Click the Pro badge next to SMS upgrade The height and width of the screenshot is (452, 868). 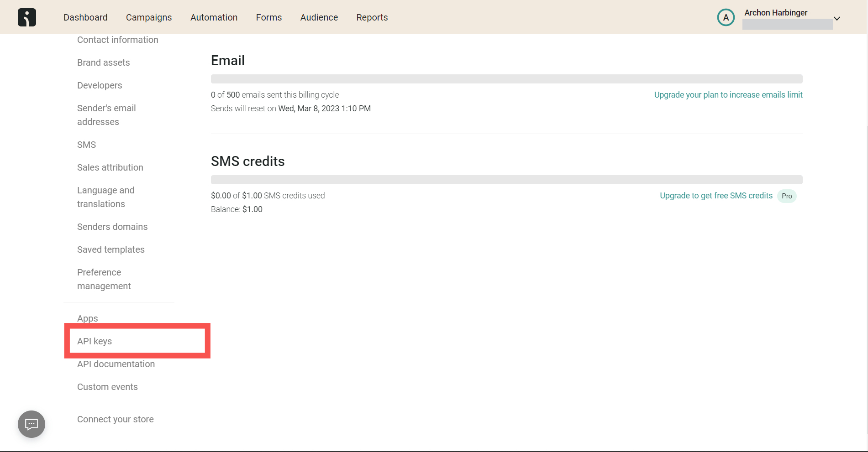click(x=787, y=196)
